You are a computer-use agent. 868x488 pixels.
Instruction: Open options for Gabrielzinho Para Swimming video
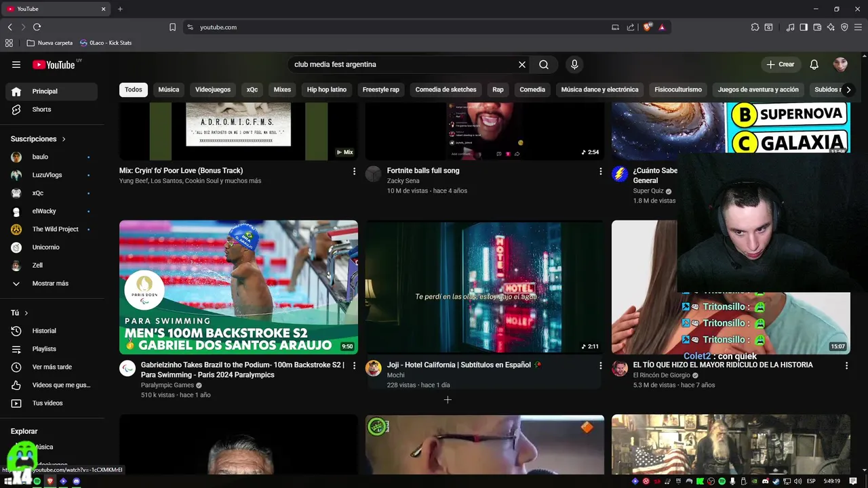354,365
